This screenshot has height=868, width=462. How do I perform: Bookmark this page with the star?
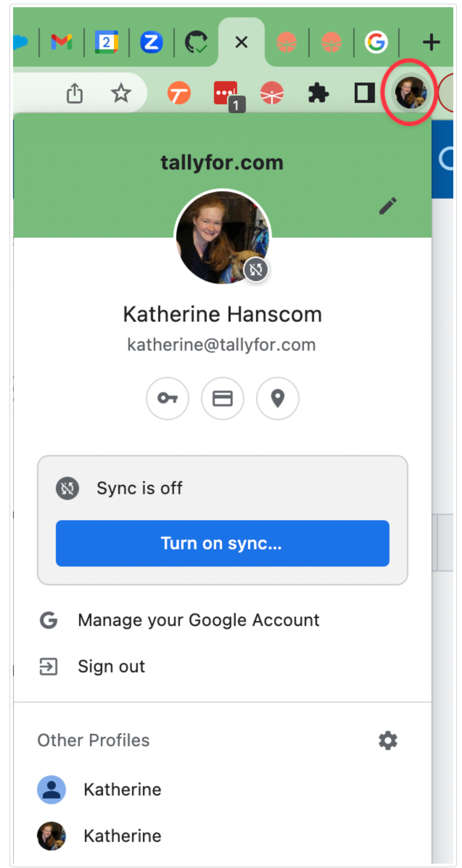pyautogui.click(x=121, y=93)
